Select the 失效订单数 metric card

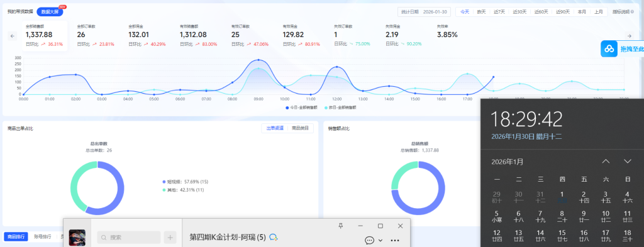click(353, 36)
